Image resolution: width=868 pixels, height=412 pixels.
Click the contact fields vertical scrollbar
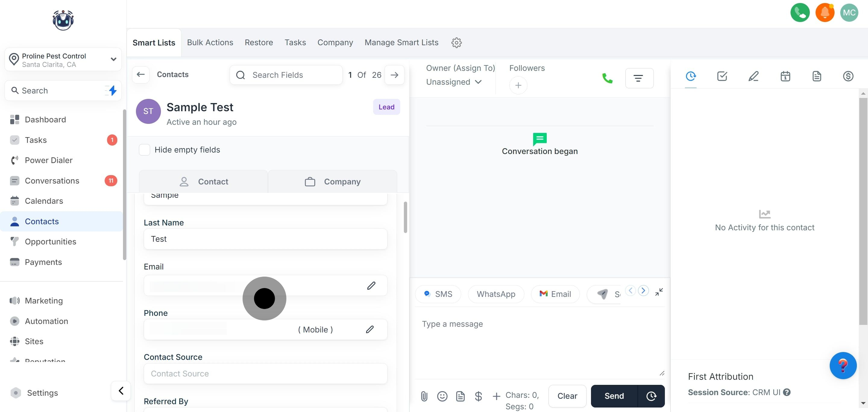405,217
